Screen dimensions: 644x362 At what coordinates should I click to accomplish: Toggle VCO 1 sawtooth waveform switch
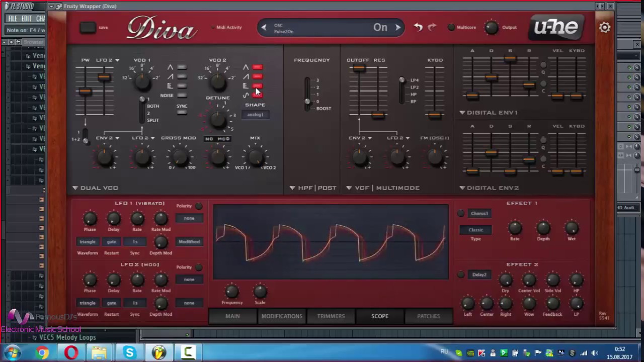[x=182, y=76]
